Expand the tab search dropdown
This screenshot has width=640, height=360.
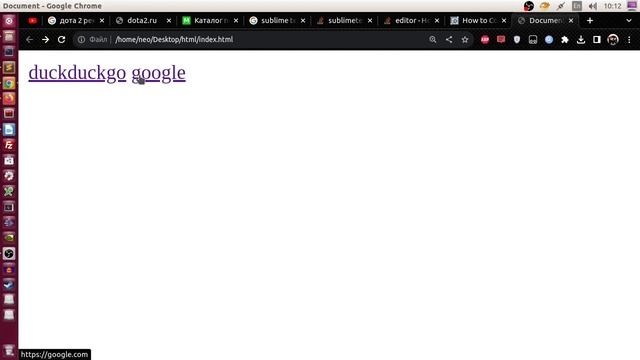(x=629, y=20)
